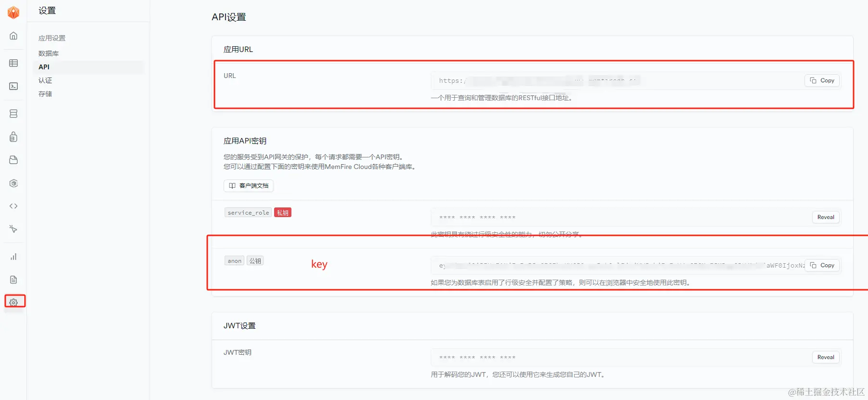The image size is (868, 400).
Task: Reveal the service_role secret key
Action: point(826,217)
